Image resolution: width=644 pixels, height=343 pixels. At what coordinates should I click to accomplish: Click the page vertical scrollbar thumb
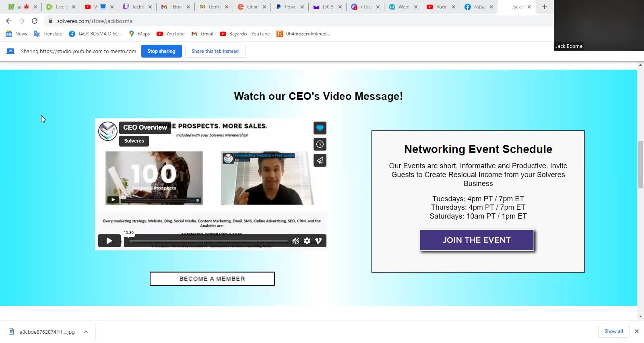click(640, 164)
